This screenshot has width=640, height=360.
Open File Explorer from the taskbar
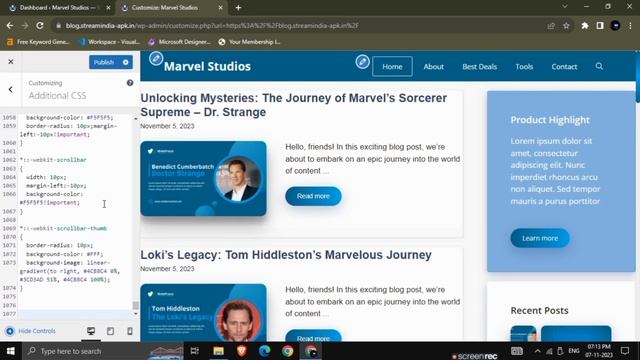[218, 351]
